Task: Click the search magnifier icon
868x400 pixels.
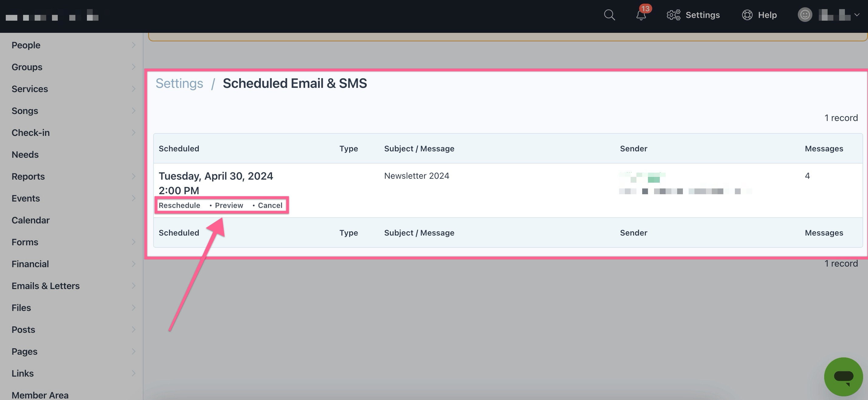Action: tap(609, 15)
